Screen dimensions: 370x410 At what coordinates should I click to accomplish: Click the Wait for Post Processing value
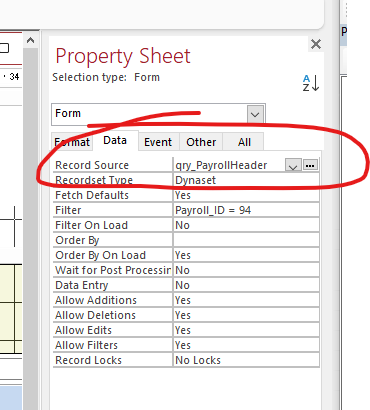coord(246,270)
